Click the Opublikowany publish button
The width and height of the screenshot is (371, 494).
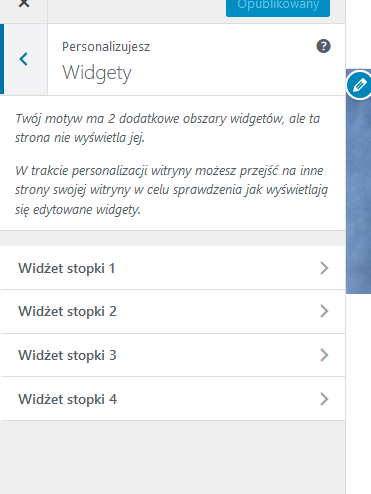coord(278,7)
